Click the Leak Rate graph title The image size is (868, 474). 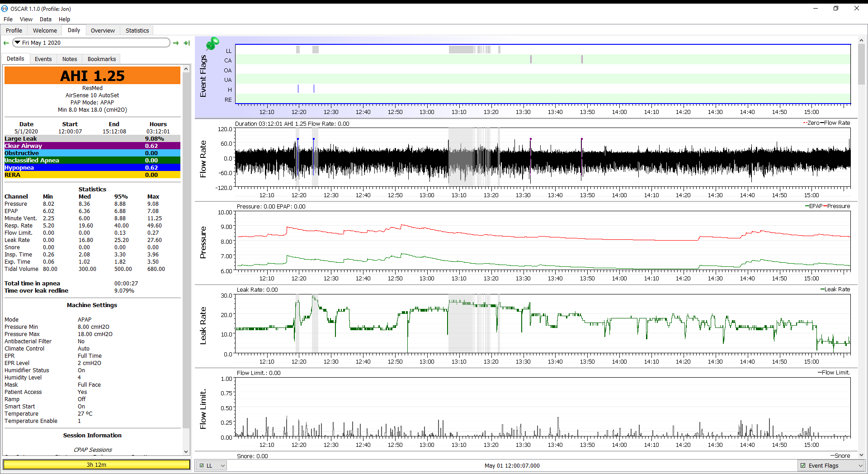(x=203, y=326)
